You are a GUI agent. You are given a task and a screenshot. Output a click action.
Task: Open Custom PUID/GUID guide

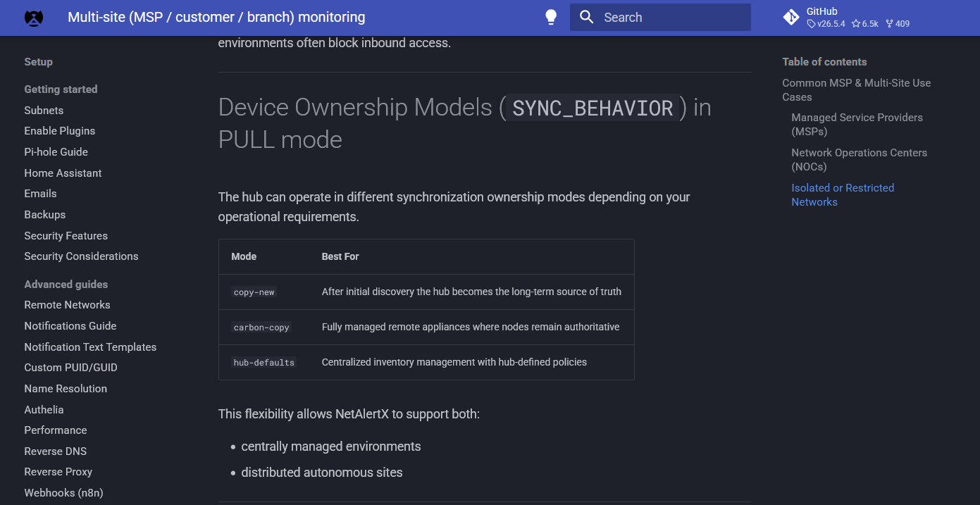point(70,368)
